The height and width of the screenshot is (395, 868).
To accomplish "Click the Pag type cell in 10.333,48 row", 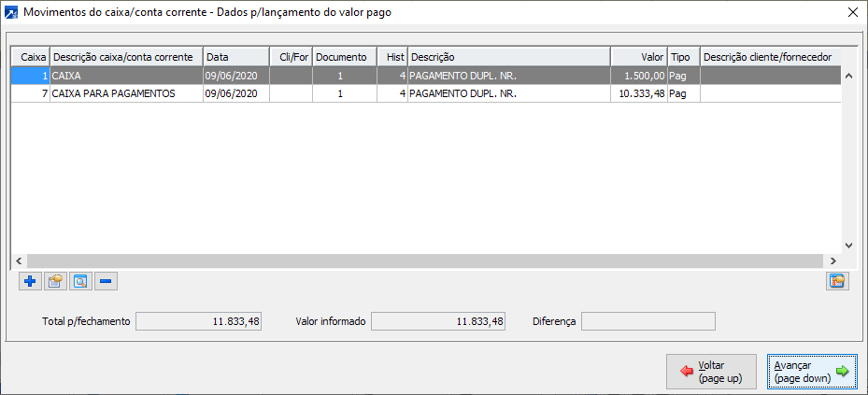I will coord(684,93).
